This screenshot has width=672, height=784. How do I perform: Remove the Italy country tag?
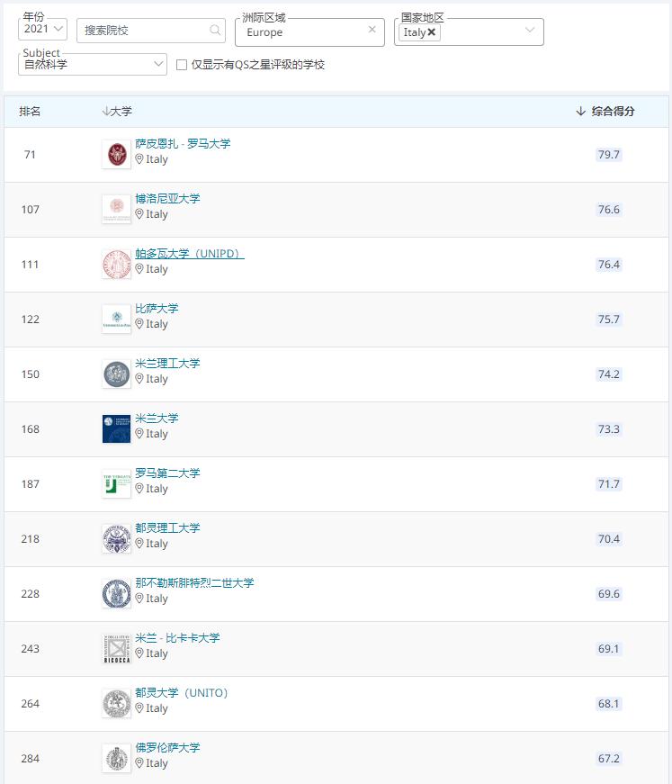432,32
